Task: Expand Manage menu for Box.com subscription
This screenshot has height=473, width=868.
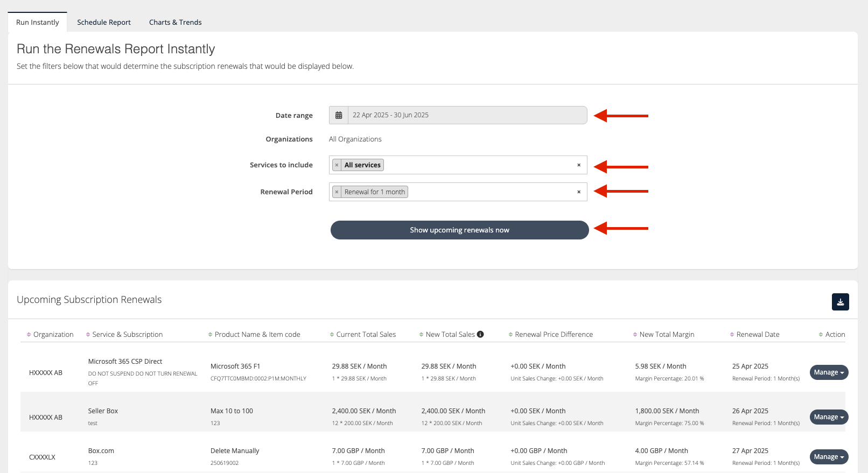Action: [x=829, y=457]
